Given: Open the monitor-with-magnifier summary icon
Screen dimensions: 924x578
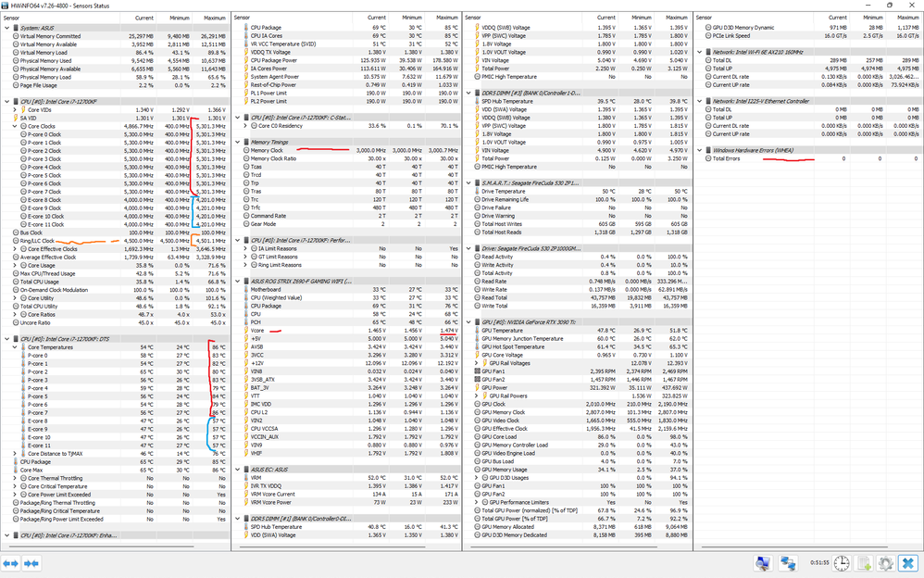Looking at the screenshot, I should point(763,563).
